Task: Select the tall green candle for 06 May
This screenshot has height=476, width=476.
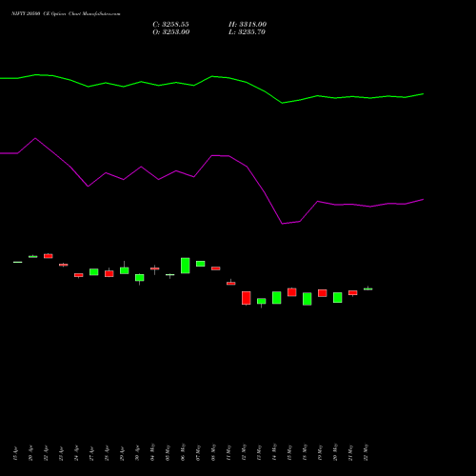Action: pos(186,266)
